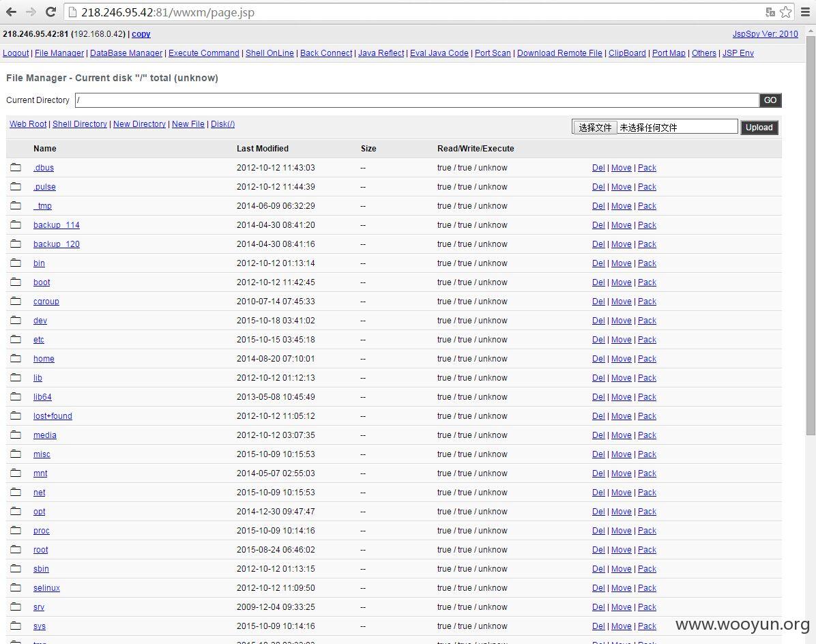Click the Logout link
Screen dimensions: 816x644
pyautogui.click(x=16, y=53)
